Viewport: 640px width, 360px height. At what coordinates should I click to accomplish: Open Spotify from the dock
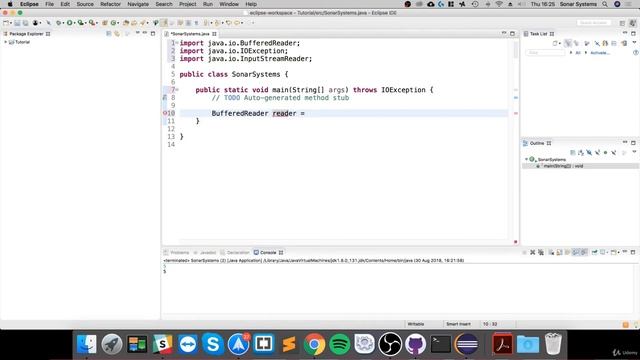(340, 344)
